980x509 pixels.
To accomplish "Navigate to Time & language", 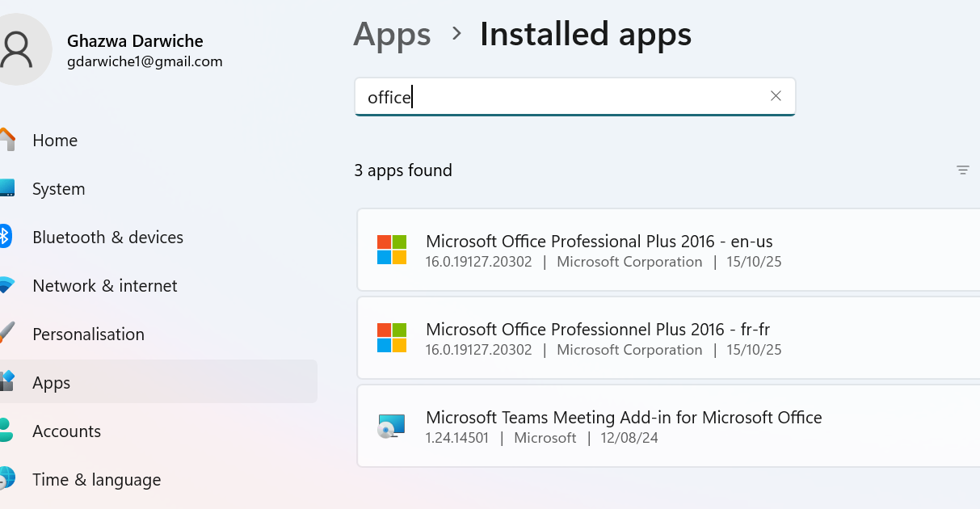I will click(96, 480).
